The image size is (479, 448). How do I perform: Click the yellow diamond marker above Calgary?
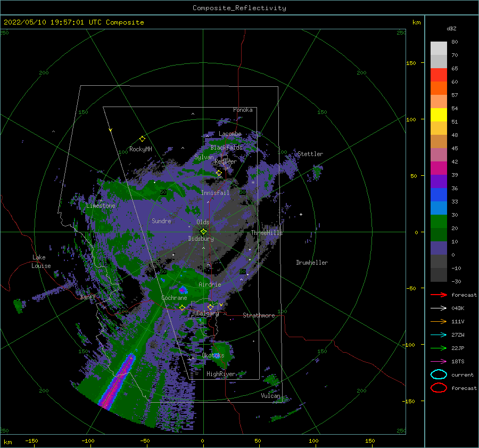pos(210,307)
